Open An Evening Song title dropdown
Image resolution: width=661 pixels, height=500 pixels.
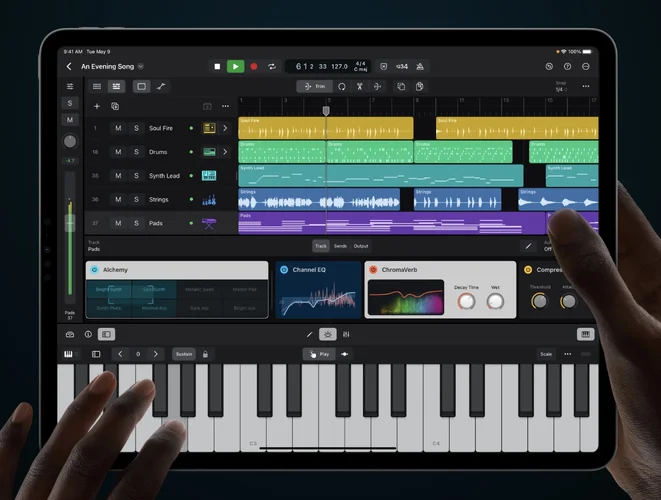[141, 67]
